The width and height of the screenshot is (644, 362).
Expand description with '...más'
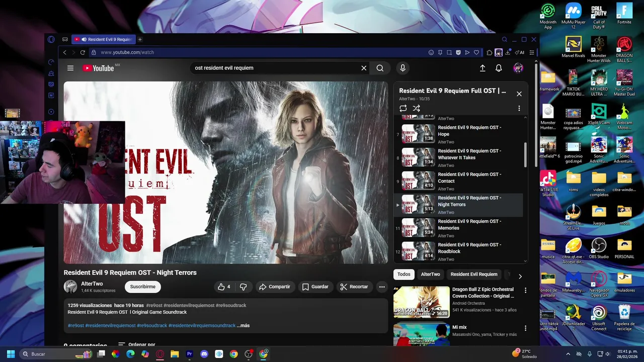tap(243, 326)
